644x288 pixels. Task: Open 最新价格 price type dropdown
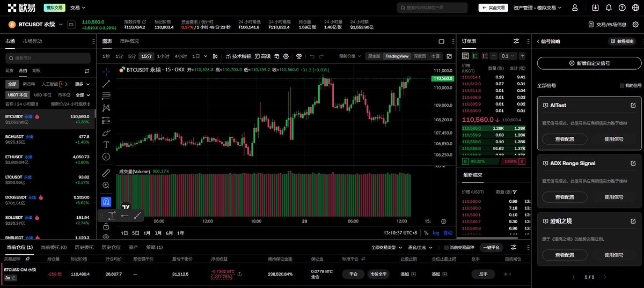pyautogui.click(x=349, y=56)
